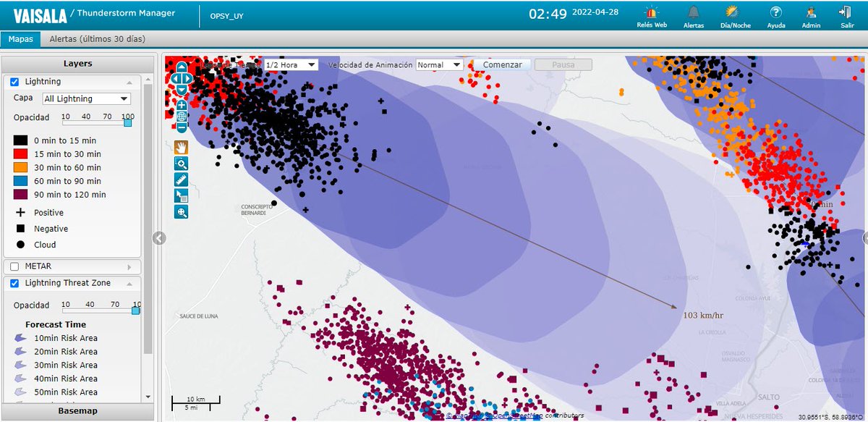Click the red 15 min to 30 min swatch

coord(20,154)
